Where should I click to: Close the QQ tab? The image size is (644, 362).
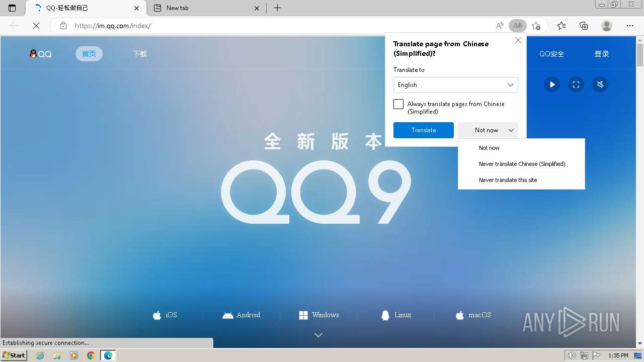tap(137, 8)
